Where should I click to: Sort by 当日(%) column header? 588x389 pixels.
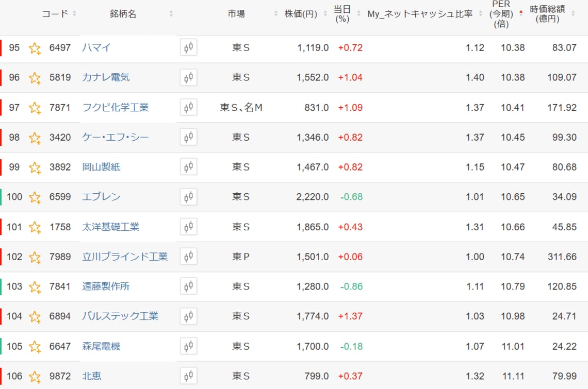(x=342, y=14)
